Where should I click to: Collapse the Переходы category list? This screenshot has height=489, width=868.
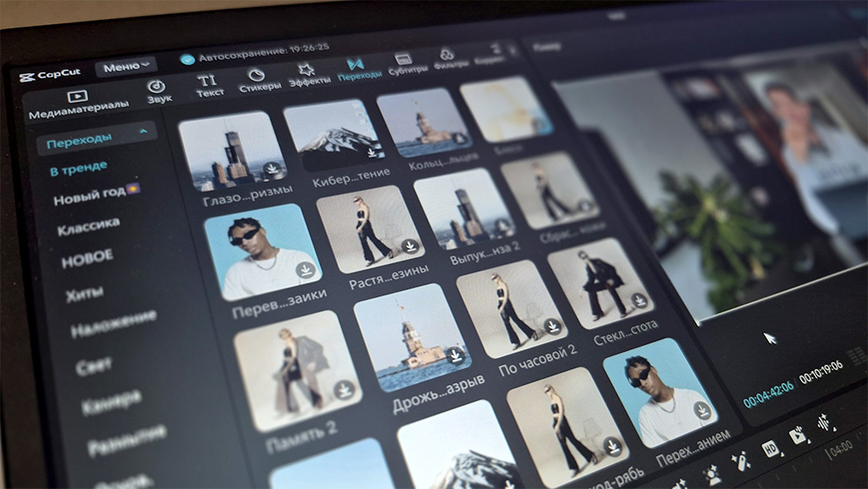[142, 132]
